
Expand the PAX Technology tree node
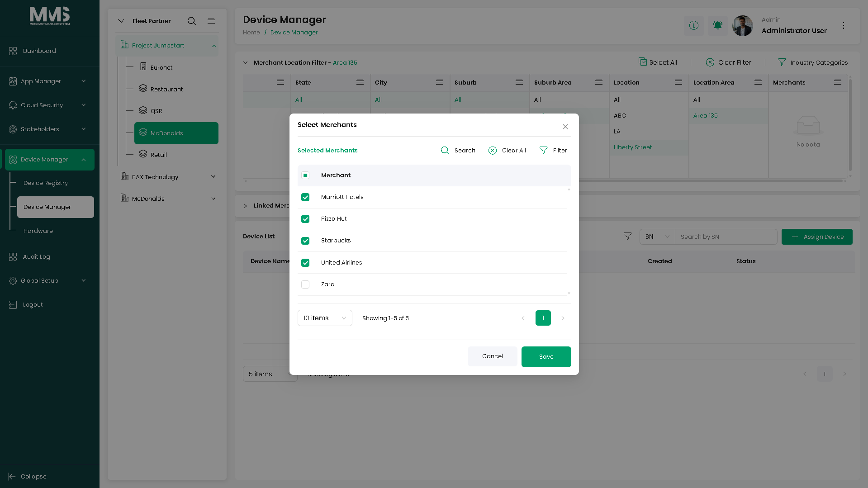coord(213,177)
